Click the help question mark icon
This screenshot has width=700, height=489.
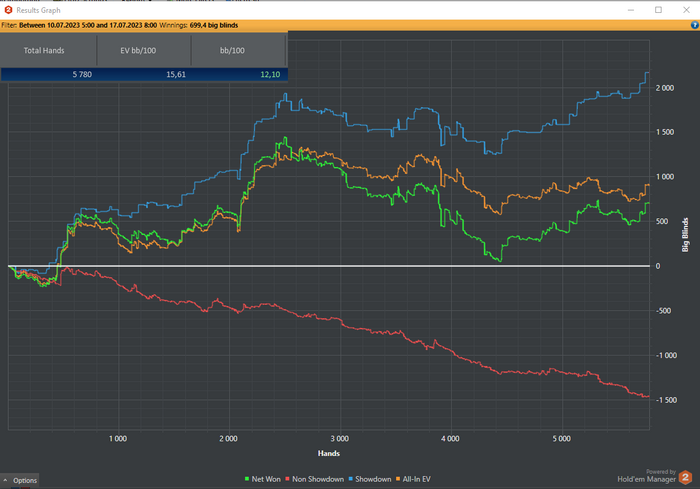click(695, 25)
